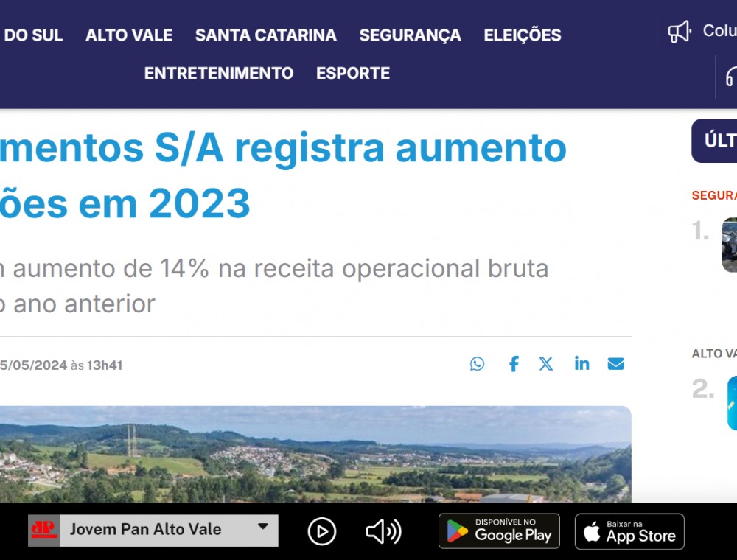Click the station selector dropdown arrow
The width and height of the screenshot is (737, 560).
tap(263, 527)
